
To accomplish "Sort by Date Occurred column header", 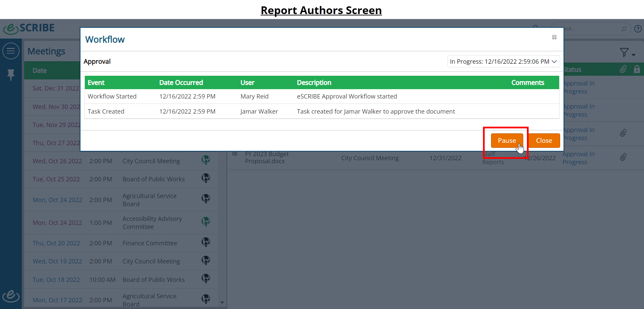I will coord(181,82).
